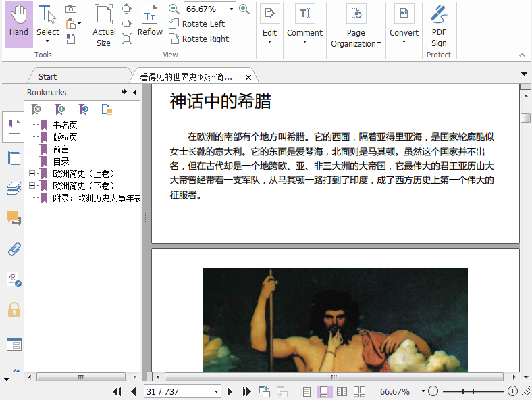Open the Security panel lock icon
532x400 pixels.
(x=14, y=309)
